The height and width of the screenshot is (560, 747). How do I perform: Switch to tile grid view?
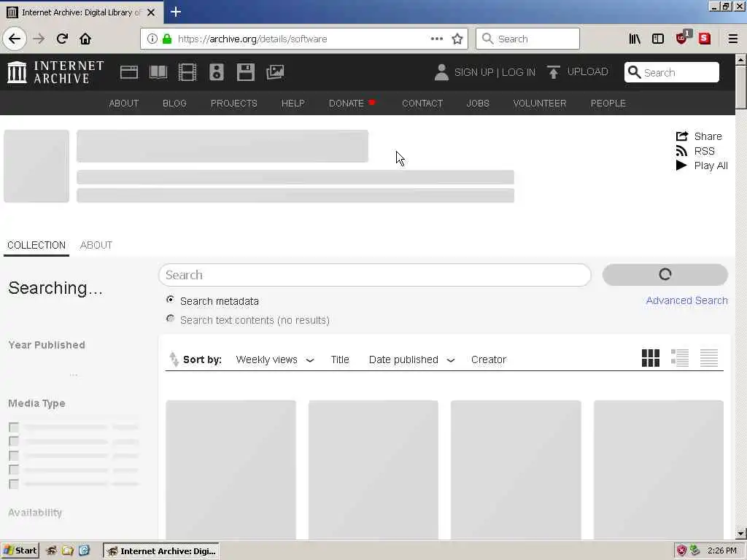pos(650,358)
